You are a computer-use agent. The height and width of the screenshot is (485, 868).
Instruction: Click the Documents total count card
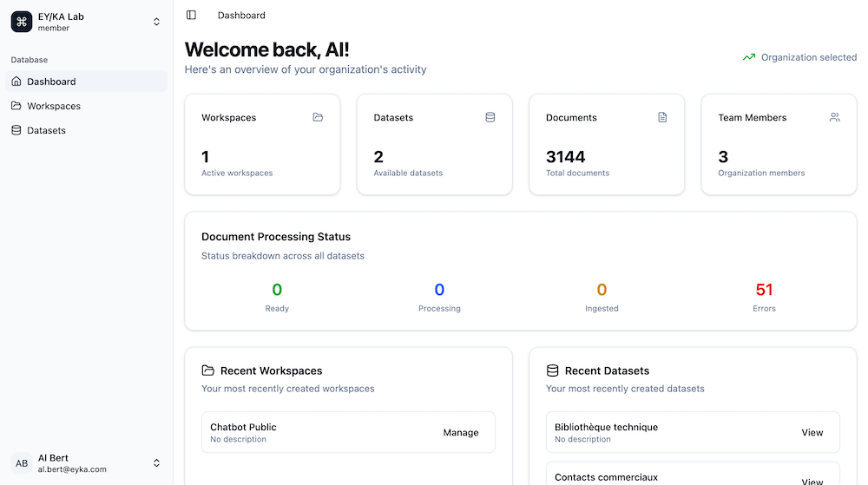607,145
